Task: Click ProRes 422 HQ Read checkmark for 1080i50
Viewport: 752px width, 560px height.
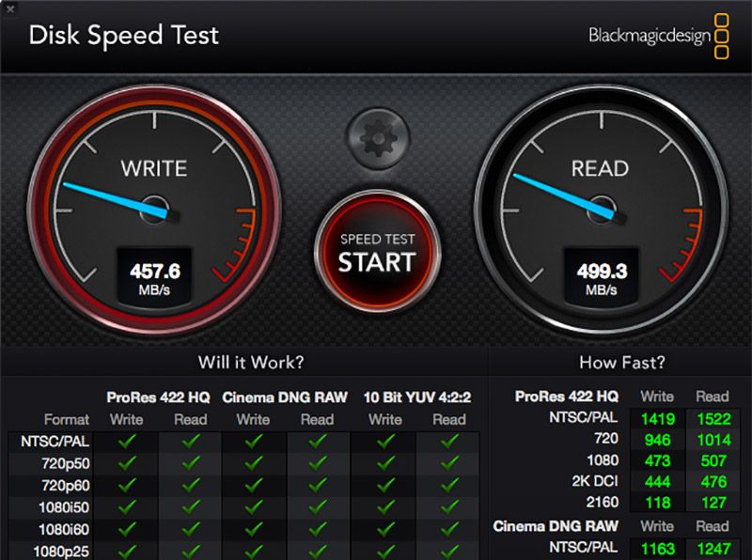Action: [190, 507]
